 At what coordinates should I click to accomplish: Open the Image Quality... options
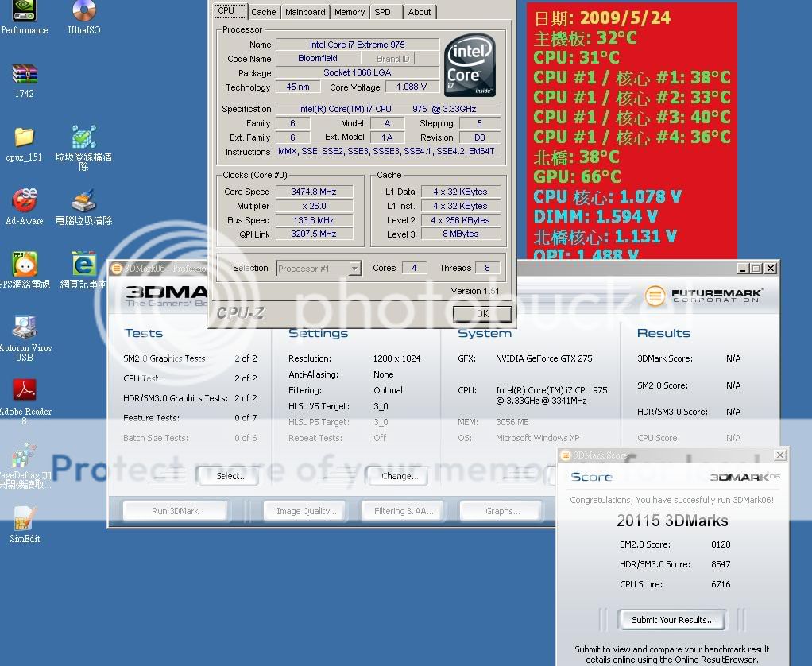click(306, 511)
